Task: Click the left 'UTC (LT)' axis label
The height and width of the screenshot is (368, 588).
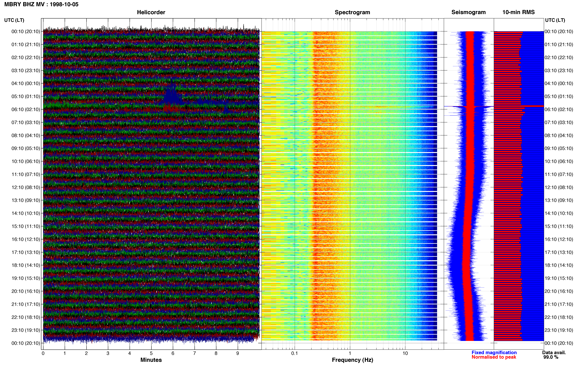Action: pos(14,20)
